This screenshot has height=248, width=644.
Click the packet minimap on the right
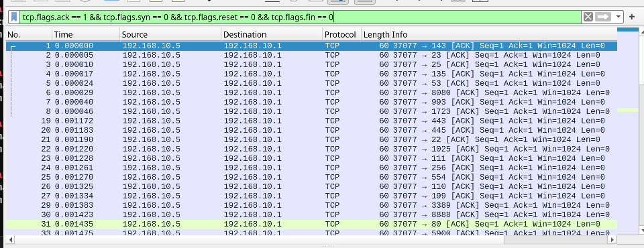click(628, 131)
